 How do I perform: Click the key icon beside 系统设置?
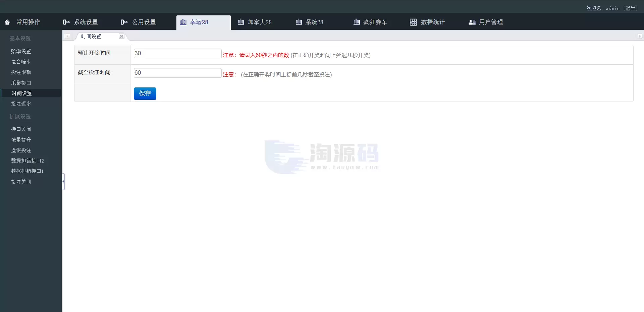tap(66, 22)
